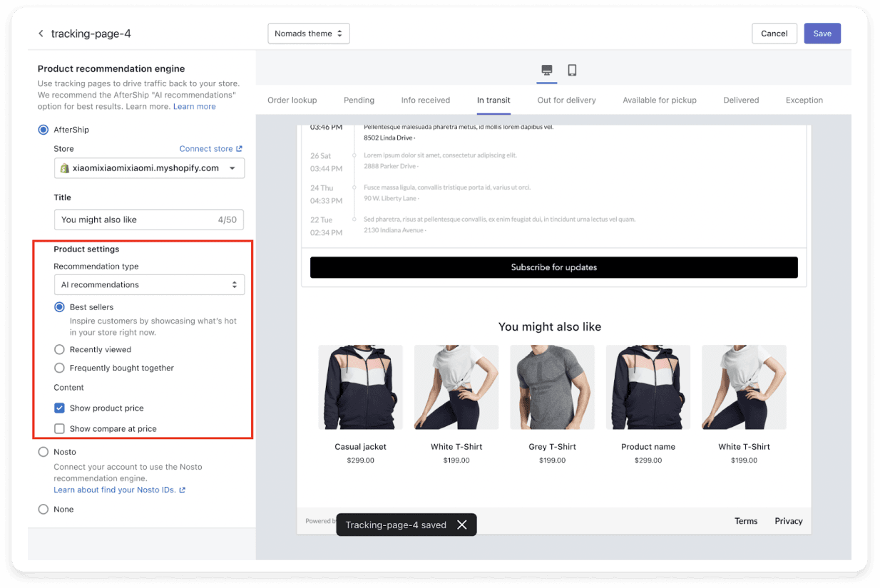Choose Frequently bought together recommendations

point(60,368)
